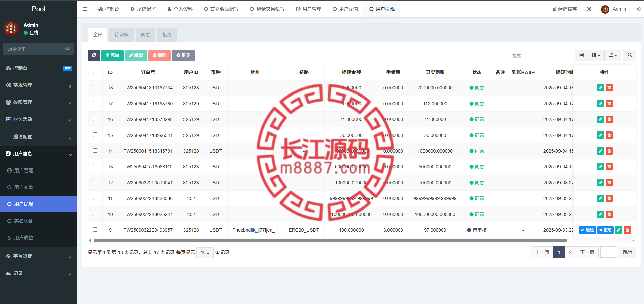Go to page 2 of records
Image resolution: width=644 pixels, height=304 pixels.
pyautogui.click(x=570, y=252)
